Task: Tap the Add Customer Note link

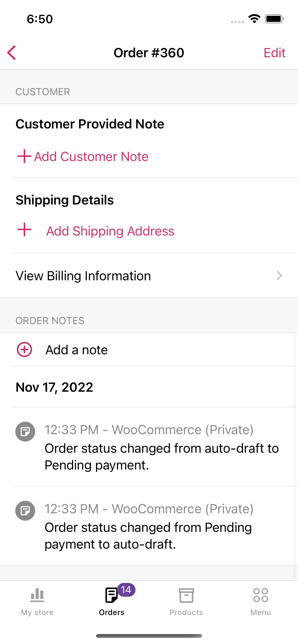Action: [91, 156]
